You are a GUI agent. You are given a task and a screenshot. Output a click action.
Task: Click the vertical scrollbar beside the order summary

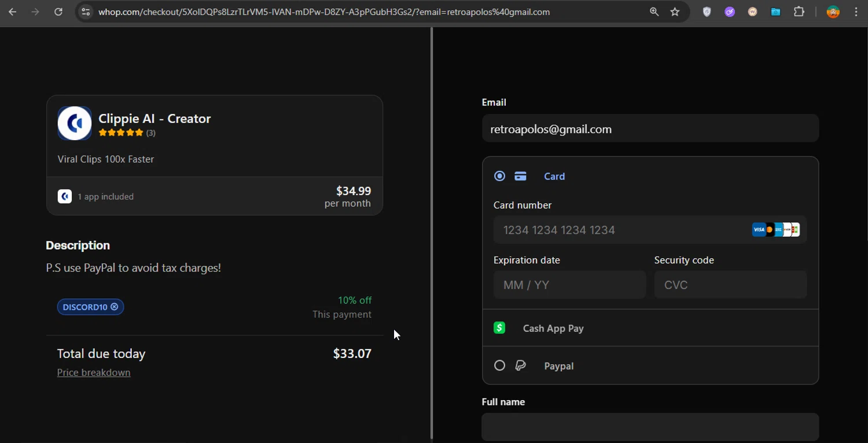click(x=432, y=233)
